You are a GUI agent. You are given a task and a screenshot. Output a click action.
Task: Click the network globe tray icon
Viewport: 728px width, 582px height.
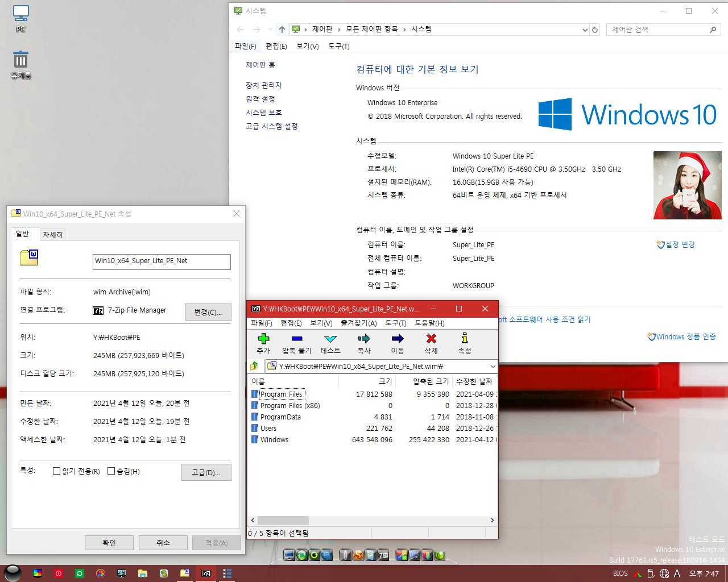664,573
